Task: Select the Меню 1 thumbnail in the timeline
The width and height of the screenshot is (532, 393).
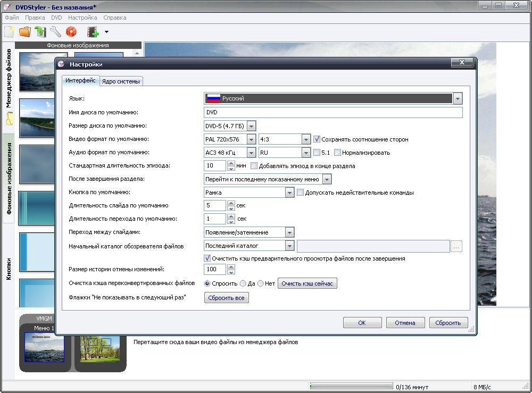Action: point(45,347)
